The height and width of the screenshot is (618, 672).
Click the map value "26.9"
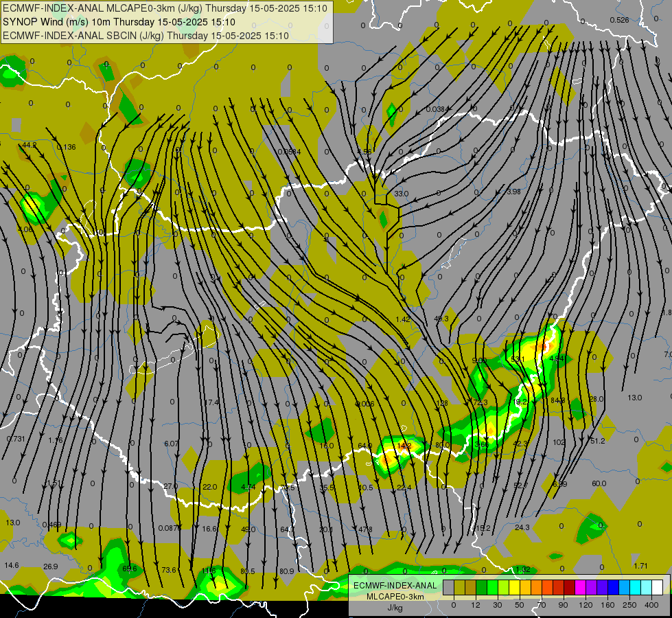[x=51, y=566]
